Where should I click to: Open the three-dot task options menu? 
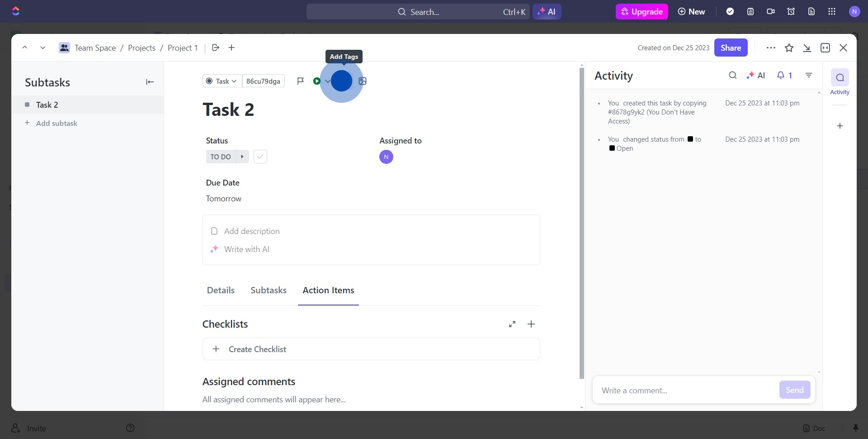pos(771,48)
